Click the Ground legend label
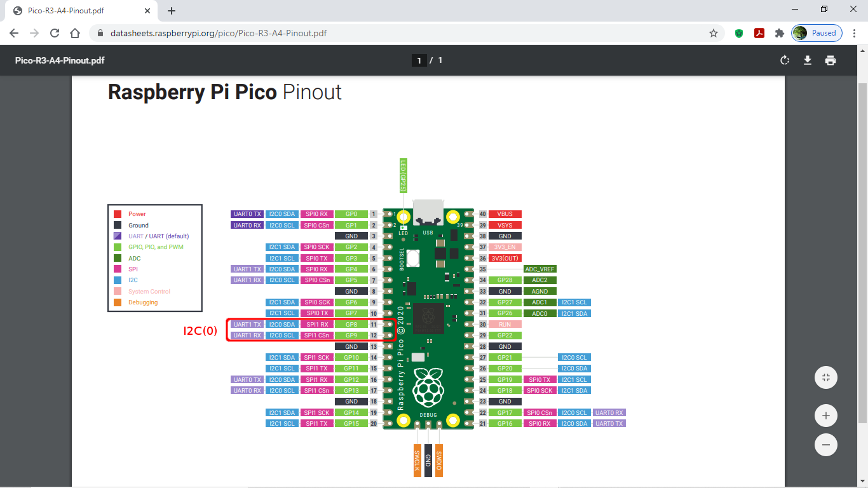This screenshot has width=868, height=488. [x=139, y=225]
